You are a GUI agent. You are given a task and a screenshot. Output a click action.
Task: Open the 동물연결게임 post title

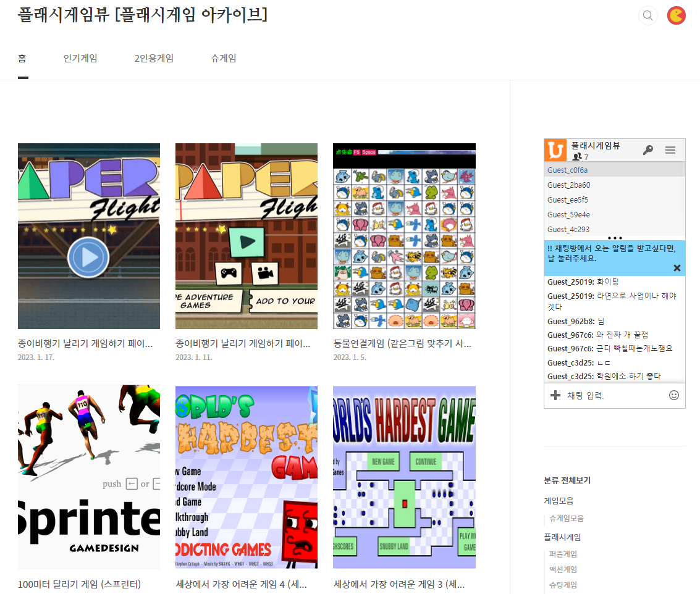[x=402, y=343]
